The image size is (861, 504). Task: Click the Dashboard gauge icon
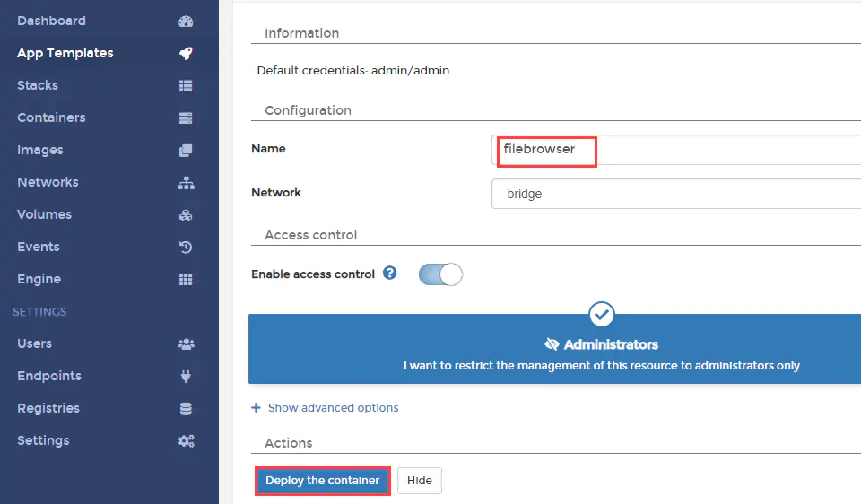(x=186, y=22)
